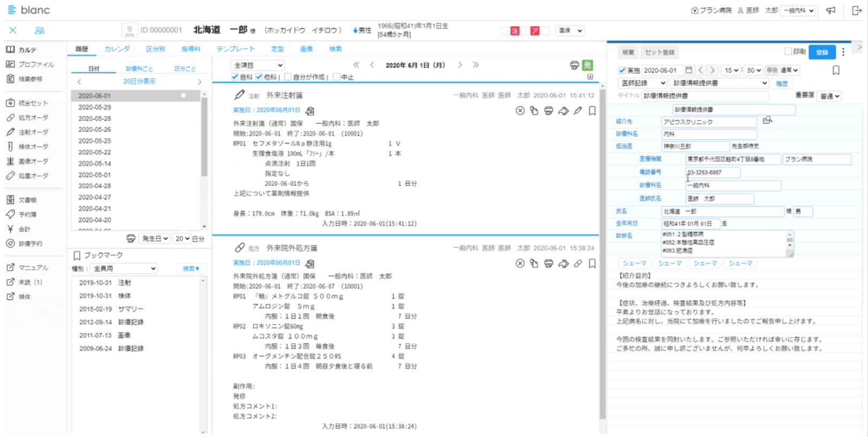Select the 2020-05-29 date entry
This screenshot has width=868, height=437.
coord(95,107)
